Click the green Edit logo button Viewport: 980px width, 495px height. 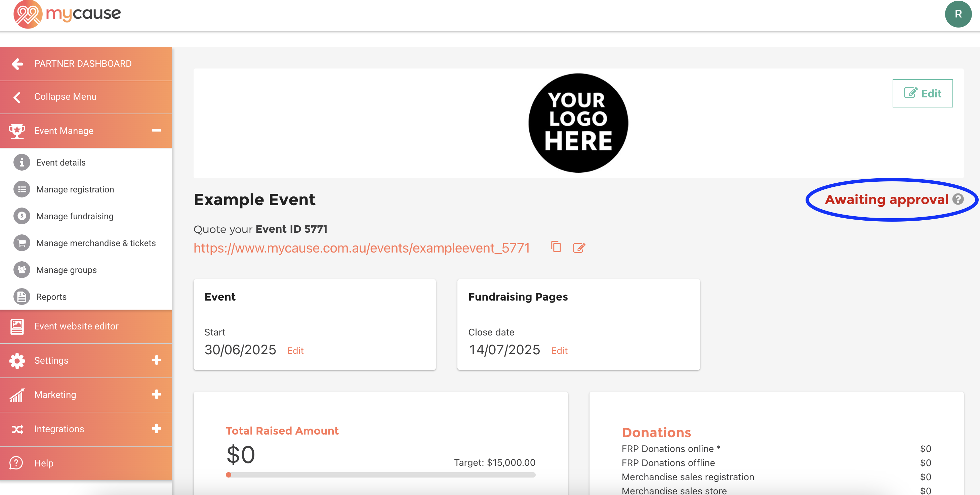click(x=922, y=93)
